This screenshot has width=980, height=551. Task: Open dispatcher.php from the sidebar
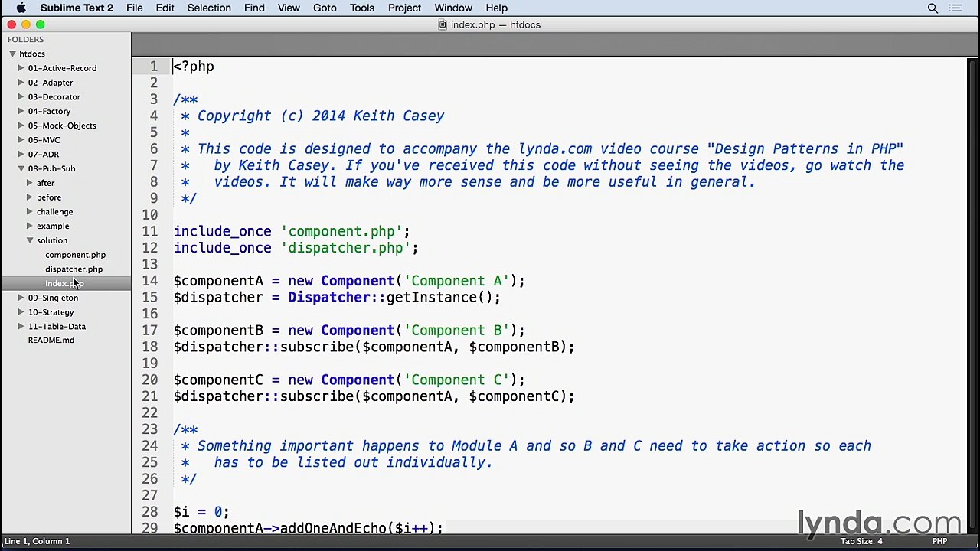tap(73, 269)
